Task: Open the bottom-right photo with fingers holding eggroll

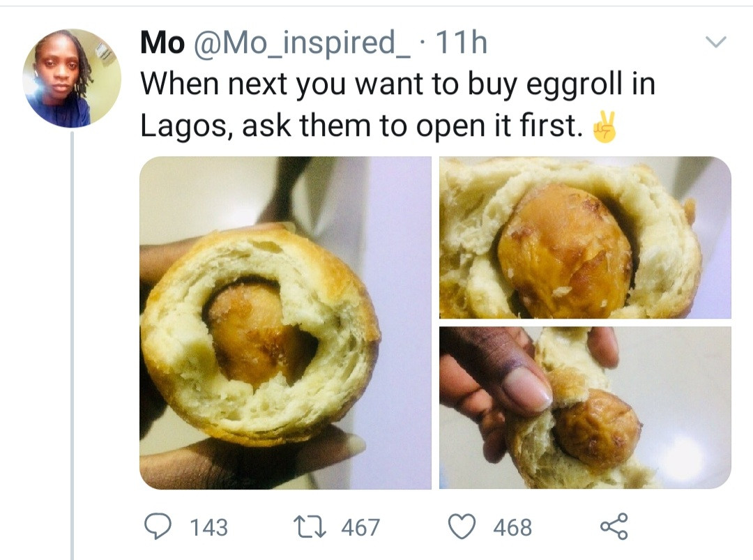Action: [x=585, y=407]
